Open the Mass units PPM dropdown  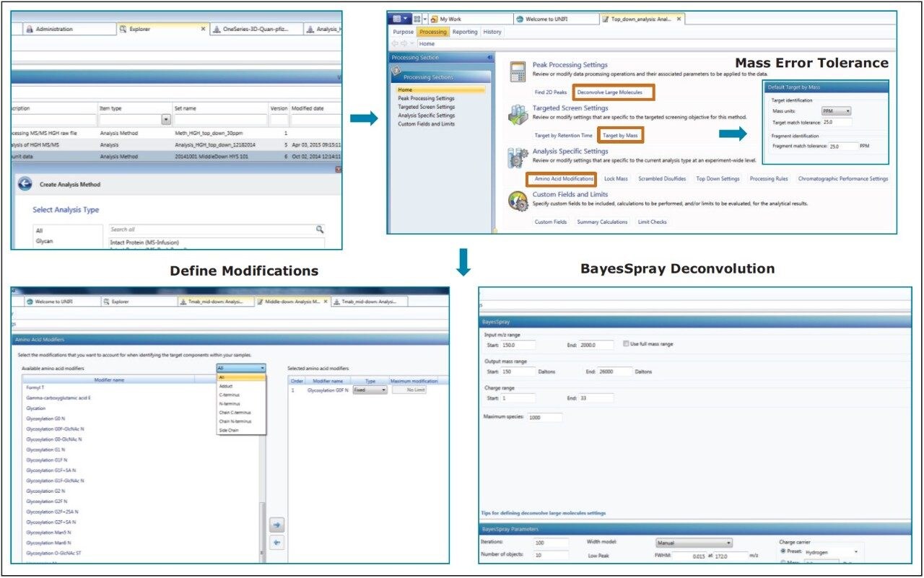[x=837, y=111]
